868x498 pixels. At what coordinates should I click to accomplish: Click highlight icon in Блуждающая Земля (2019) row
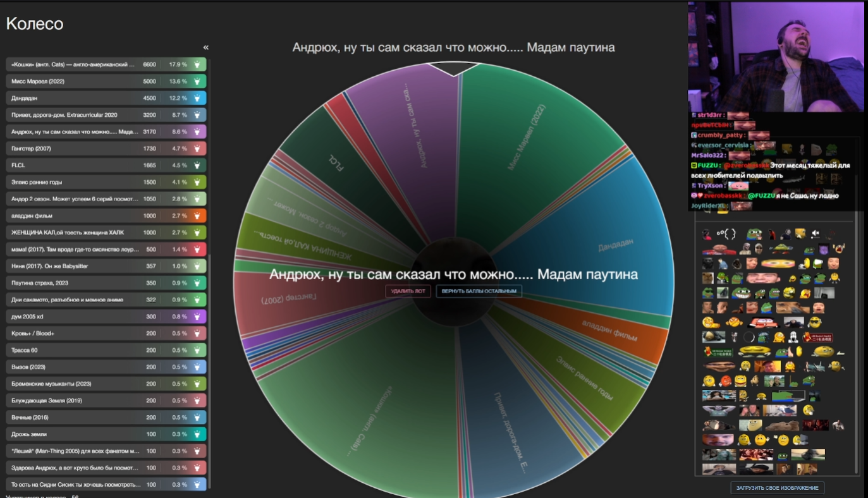[197, 400]
